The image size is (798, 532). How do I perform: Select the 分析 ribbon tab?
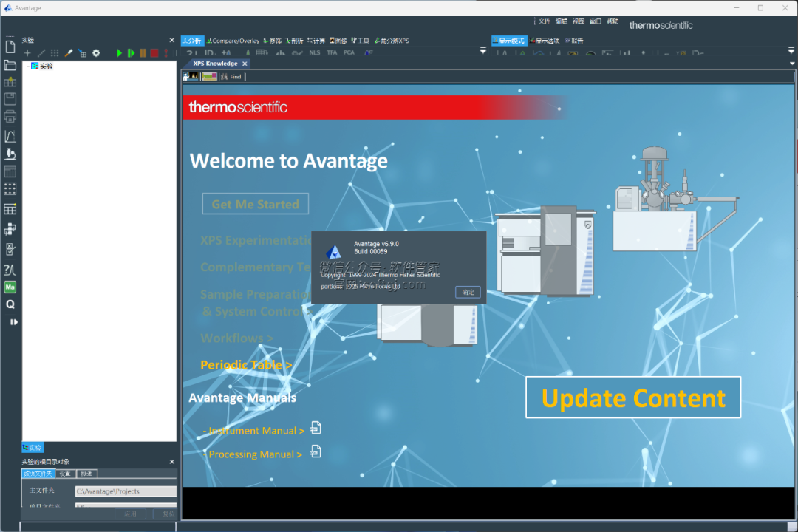[x=192, y=41]
